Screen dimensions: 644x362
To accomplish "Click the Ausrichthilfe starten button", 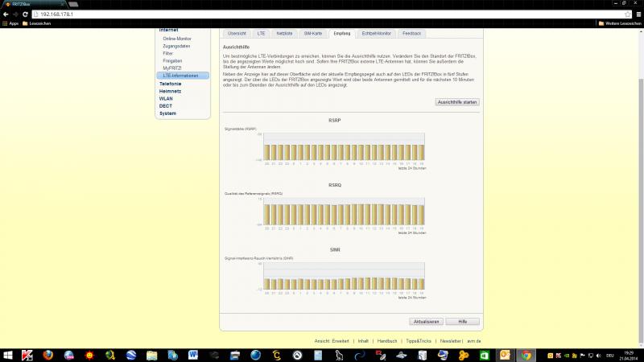I will pyautogui.click(x=457, y=102).
